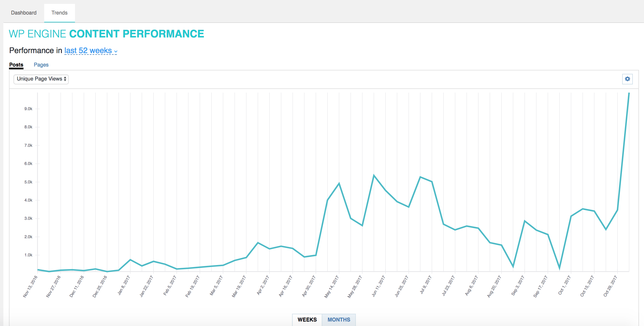
Task: Click the 5.0k y-axis label
Action: [x=28, y=182]
